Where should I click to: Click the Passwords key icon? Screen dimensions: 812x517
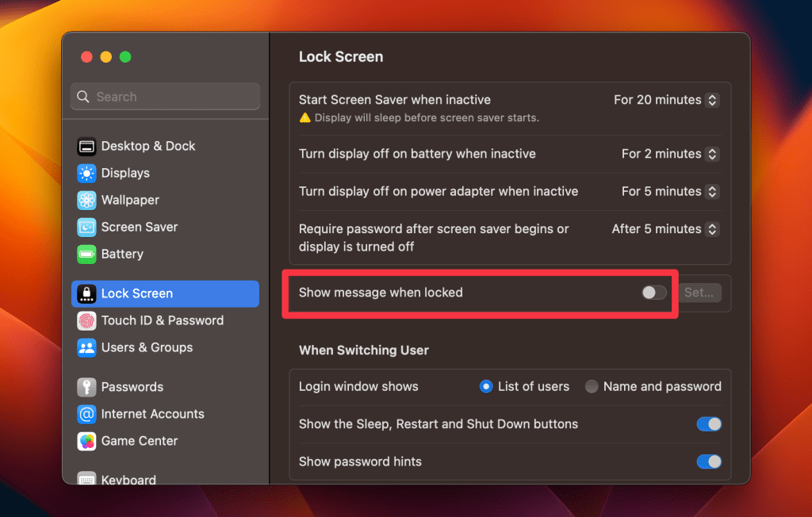86,387
